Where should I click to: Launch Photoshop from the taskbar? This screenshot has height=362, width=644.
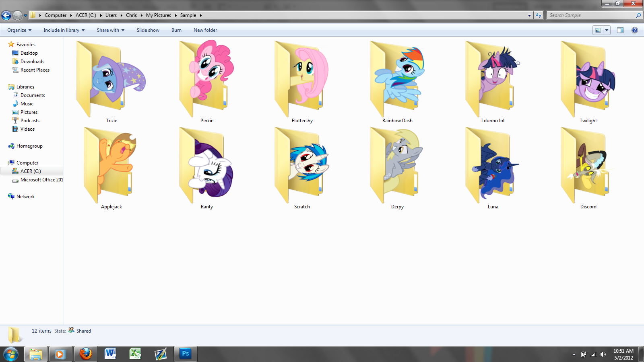pos(185,354)
